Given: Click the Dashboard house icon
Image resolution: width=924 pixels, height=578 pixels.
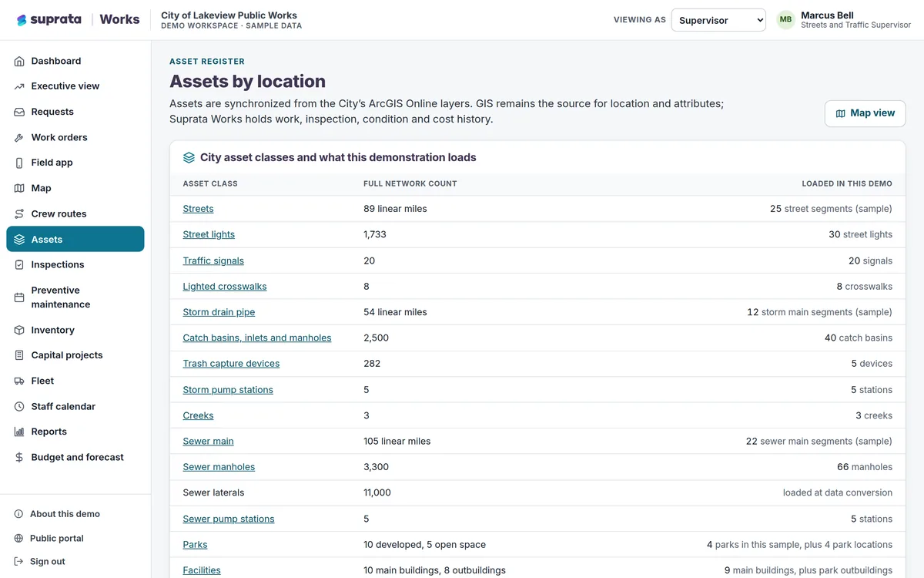Looking at the screenshot, I should point(19,61).
